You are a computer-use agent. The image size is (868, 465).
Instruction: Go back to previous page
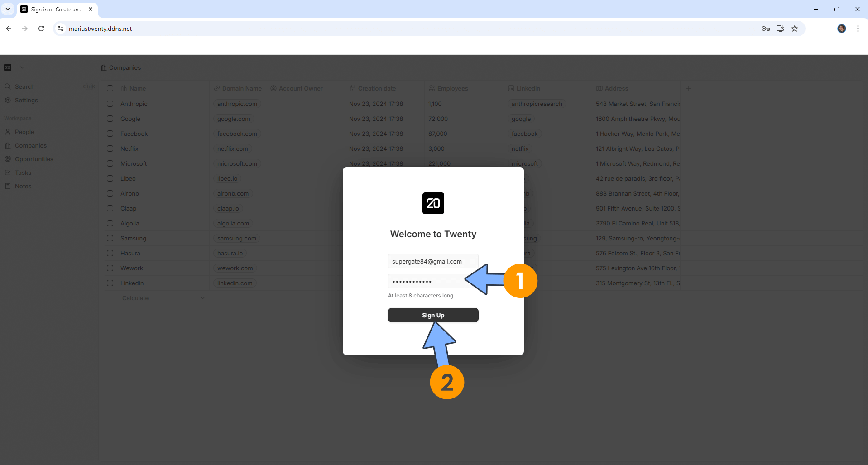[x=9, y=29]
